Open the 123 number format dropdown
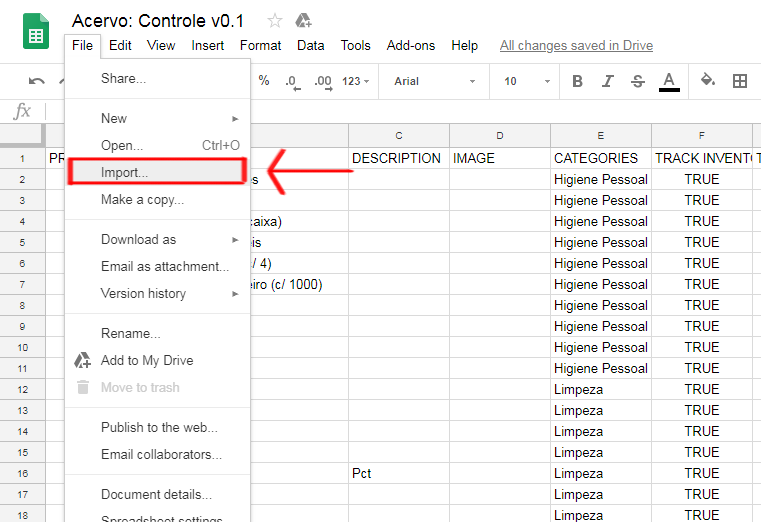The image size is (761, 522). tap(355, 81)
